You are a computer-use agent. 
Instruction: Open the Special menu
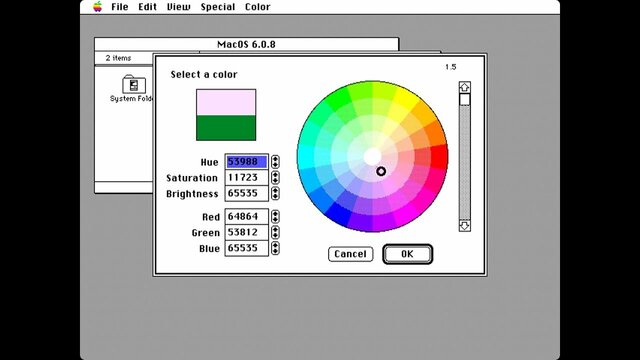[218, 7]
